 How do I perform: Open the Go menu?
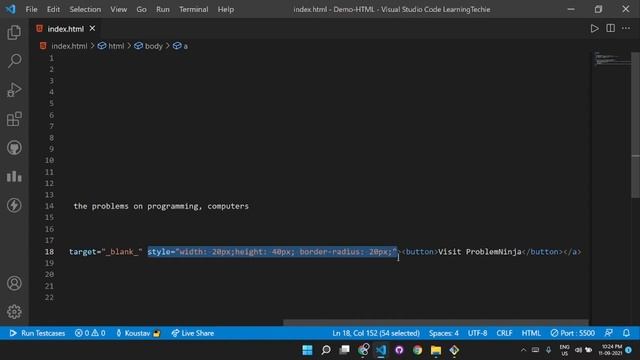141,9
